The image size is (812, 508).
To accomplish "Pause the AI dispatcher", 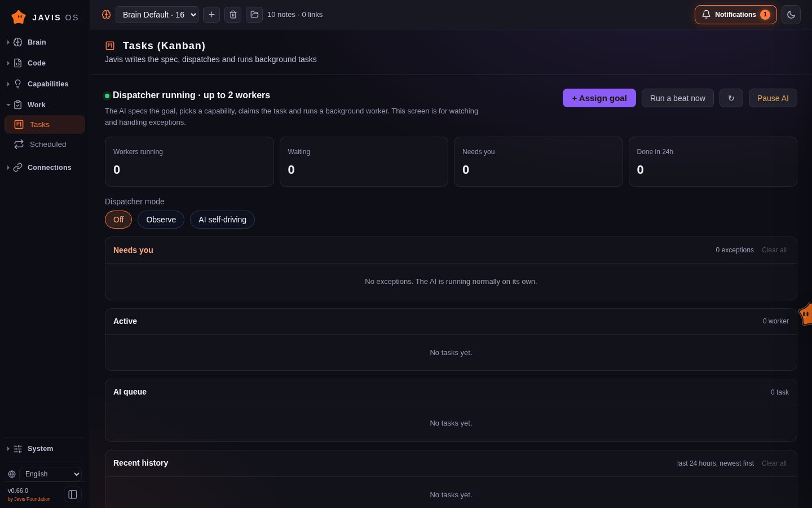I will [773, 98].
